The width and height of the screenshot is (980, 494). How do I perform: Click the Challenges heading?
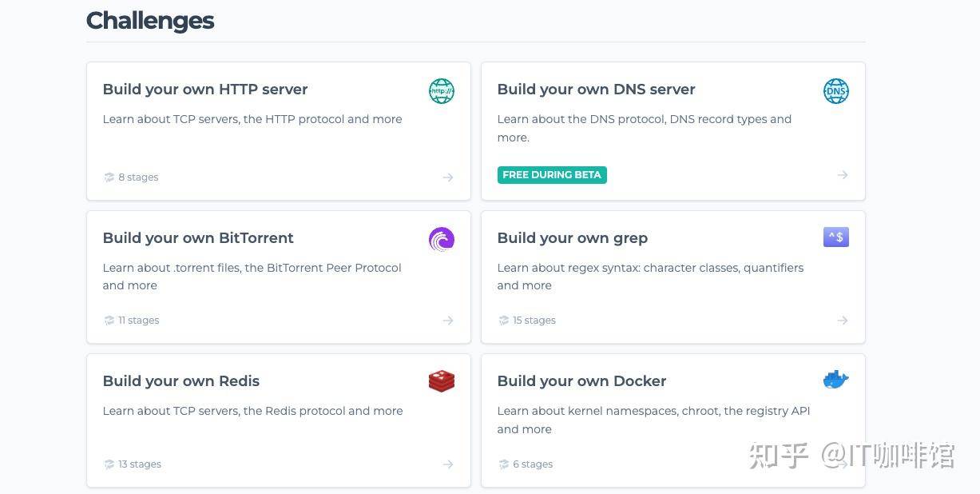150,21
